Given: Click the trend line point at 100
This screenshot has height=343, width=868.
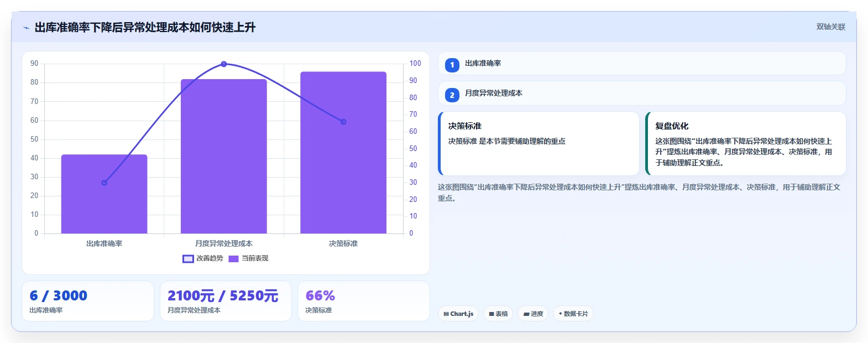Looking at the screenshot, I should pyautogui.click(x=224, y=64).
